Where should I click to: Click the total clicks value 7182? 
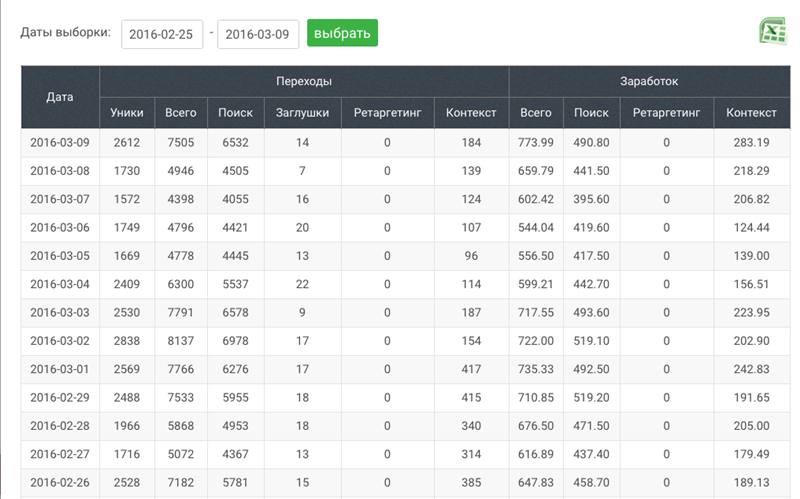(x=181, y=482)
